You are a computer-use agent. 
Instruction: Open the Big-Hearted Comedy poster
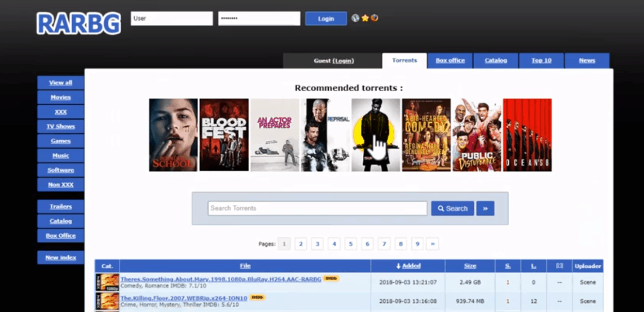point(426,135)
